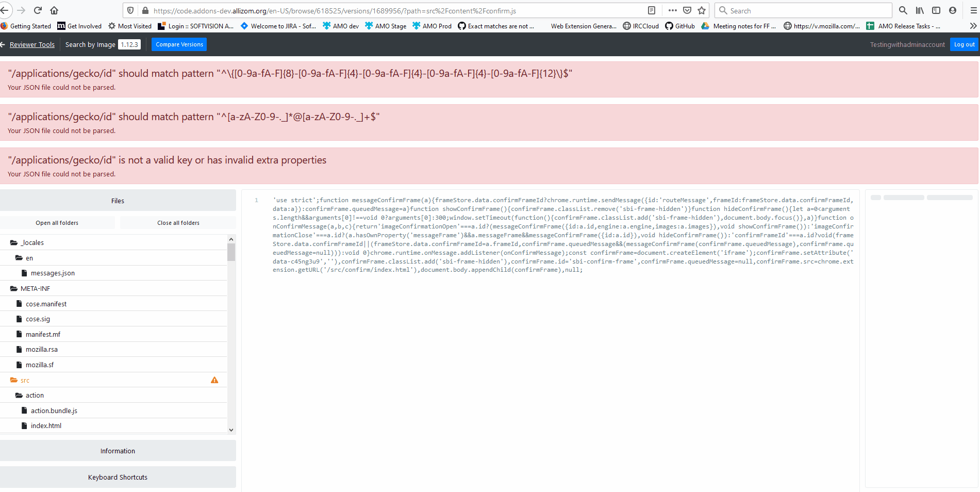980x492 pixels.
Task: Reload the page with the refresh icon
Action: (38, 10)
